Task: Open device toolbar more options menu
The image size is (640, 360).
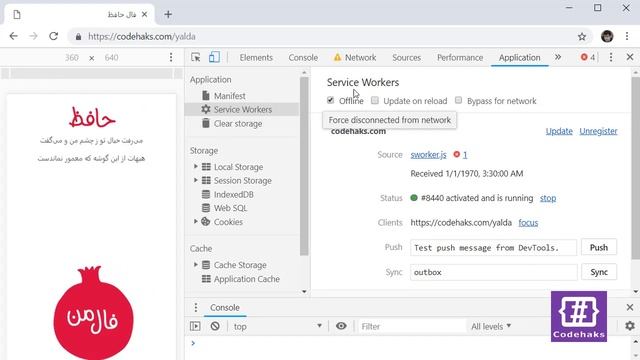Action: [171, 58]
